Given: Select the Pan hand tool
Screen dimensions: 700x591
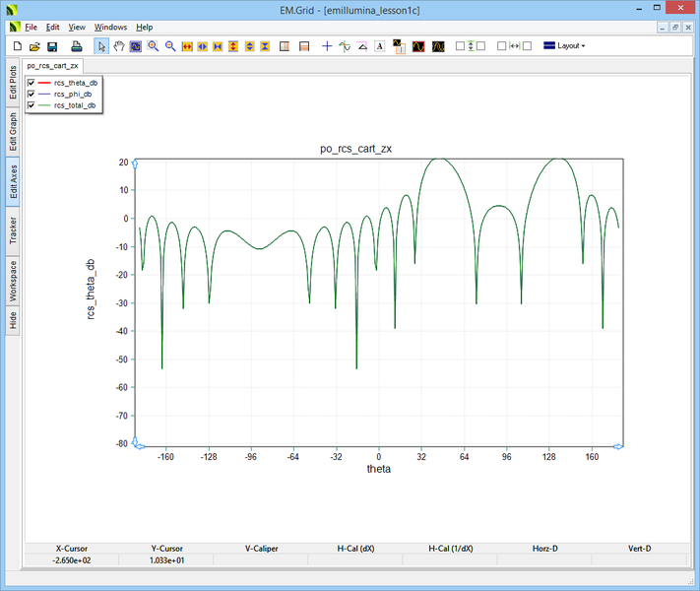Looking at the screenshot, I should (x=119, y=46).
